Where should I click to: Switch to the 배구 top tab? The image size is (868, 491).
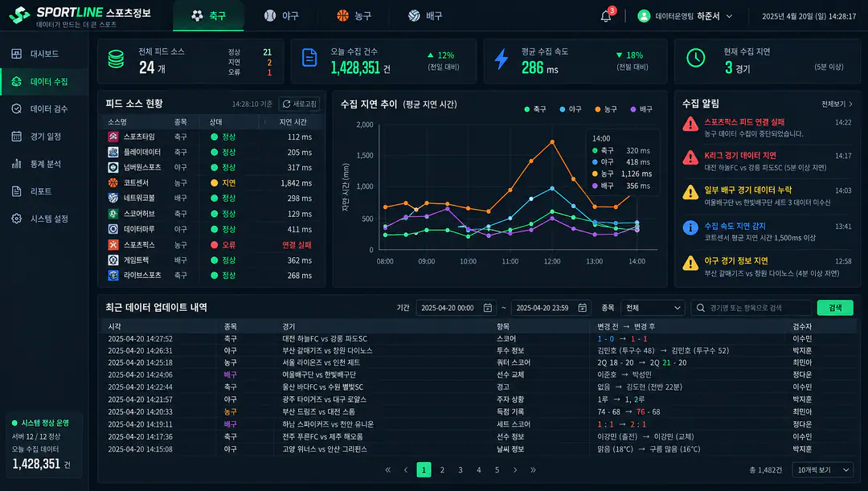tap(425, 15)
